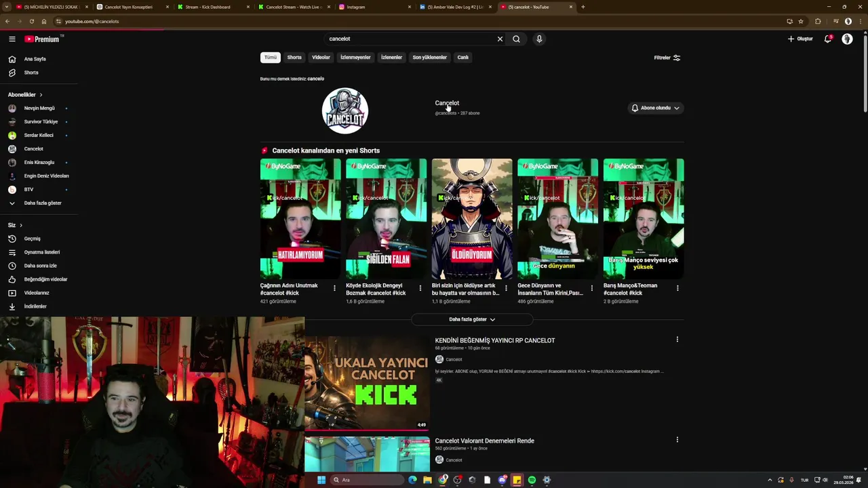Switch to the Stream - Kick Dashboard tab
The width and height of the screenshot is (868, 488).
[212, 7]
